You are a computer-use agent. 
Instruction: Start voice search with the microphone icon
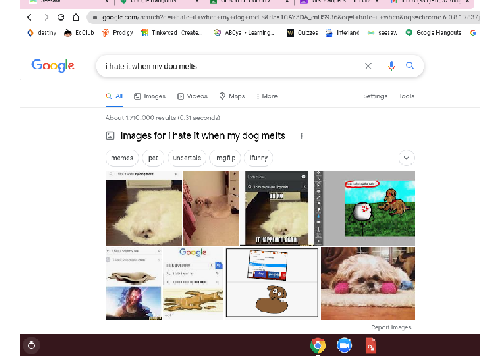click(x=391, y=66)
